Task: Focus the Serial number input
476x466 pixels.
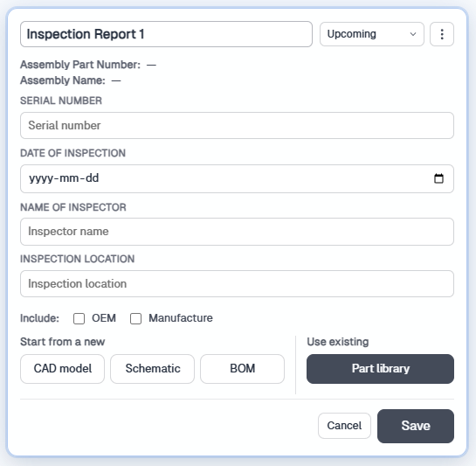Action: click(237, 126)
